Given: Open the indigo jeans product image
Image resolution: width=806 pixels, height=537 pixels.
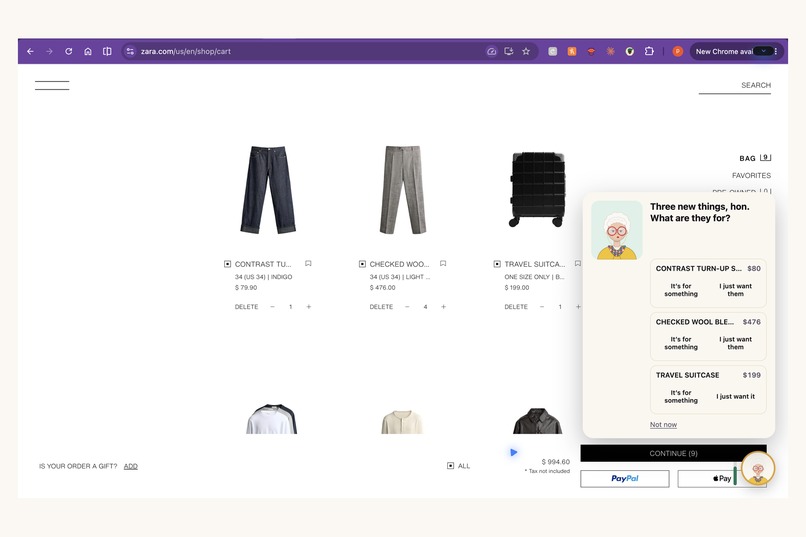Looking at the screenshot, I should [x=268, y=190].
